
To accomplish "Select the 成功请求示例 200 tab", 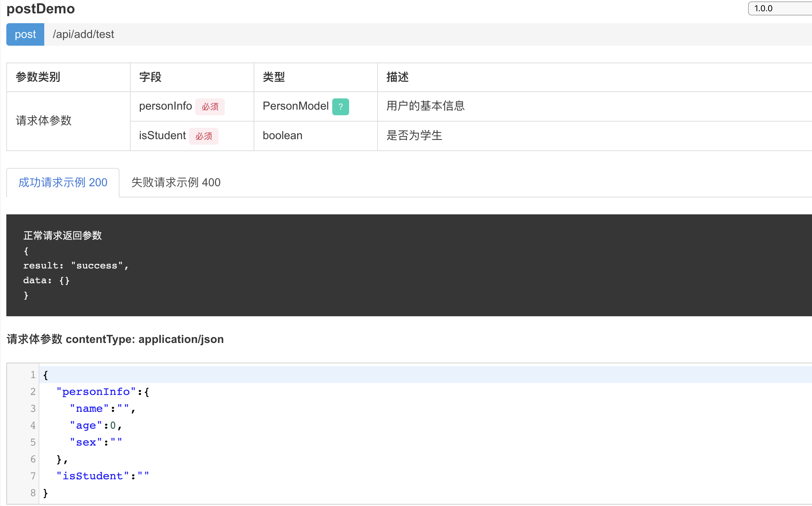I will click(63, 182).
